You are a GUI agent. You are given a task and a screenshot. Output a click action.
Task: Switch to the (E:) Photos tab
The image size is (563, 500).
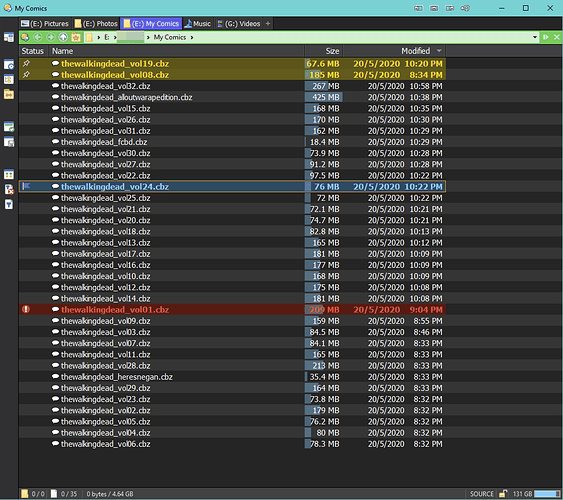(x=96, y=24)
